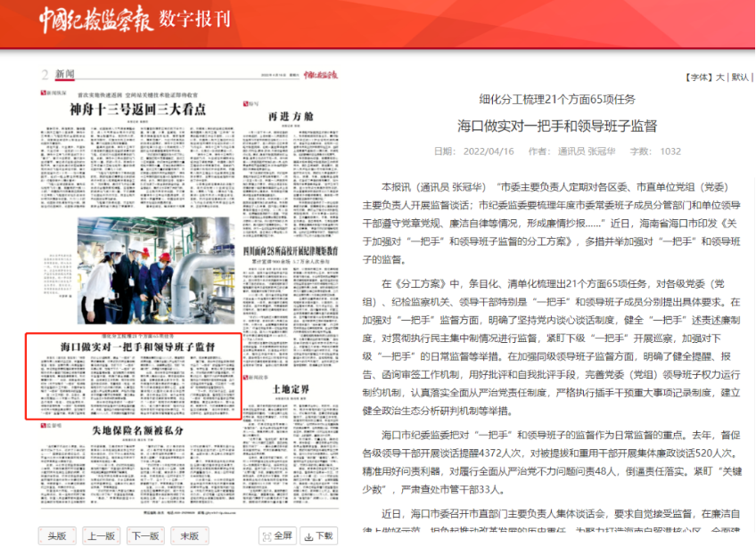Image resolution: width=756 pixels, height=555 pixels.
Task: Click the 下载 download button
Action: click(x=318, y=535)
